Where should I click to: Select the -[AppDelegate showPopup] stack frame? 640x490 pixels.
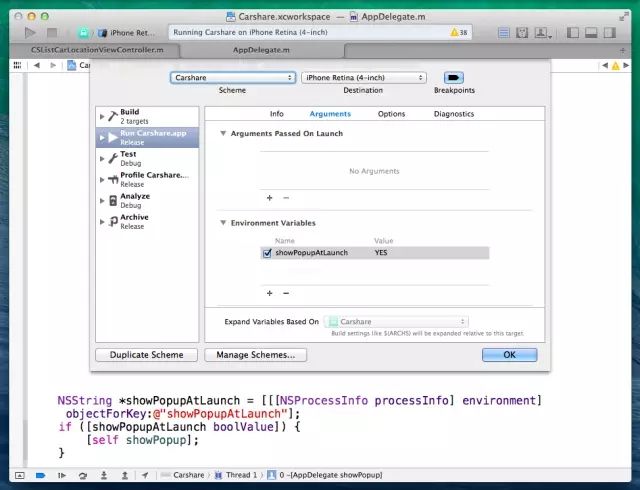pos(325,475)
